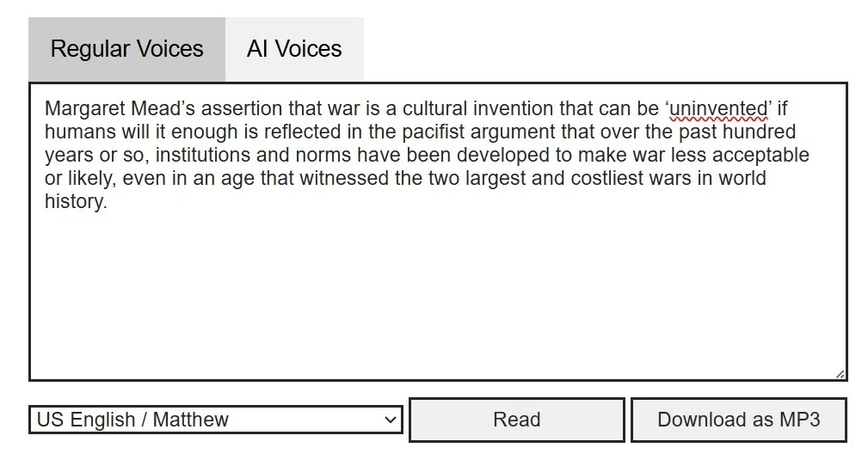The width and height of the screenshot is (868, 460).
Task: Click the text area's corner resize grip
Action: click(840, 375)
